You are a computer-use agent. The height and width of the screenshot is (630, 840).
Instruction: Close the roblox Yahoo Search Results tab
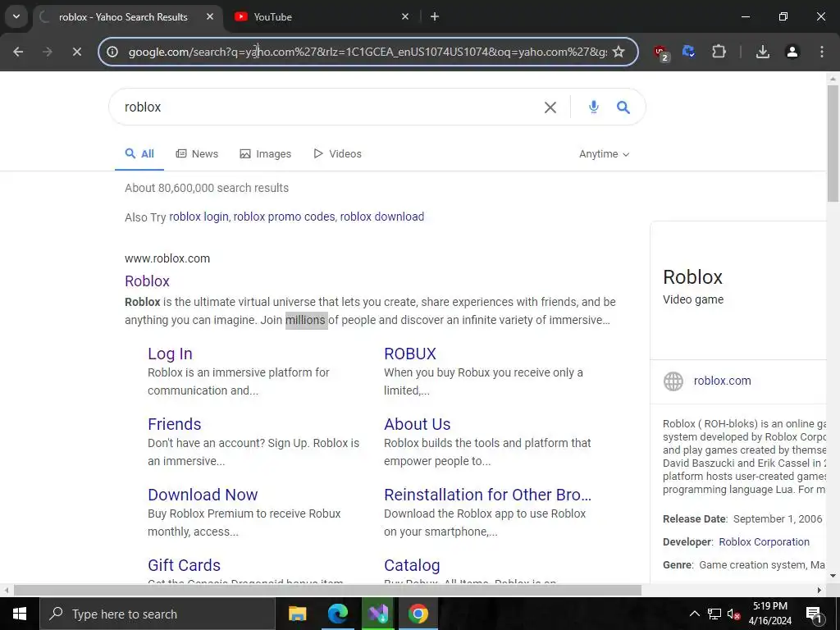click(x=210, y=16)
